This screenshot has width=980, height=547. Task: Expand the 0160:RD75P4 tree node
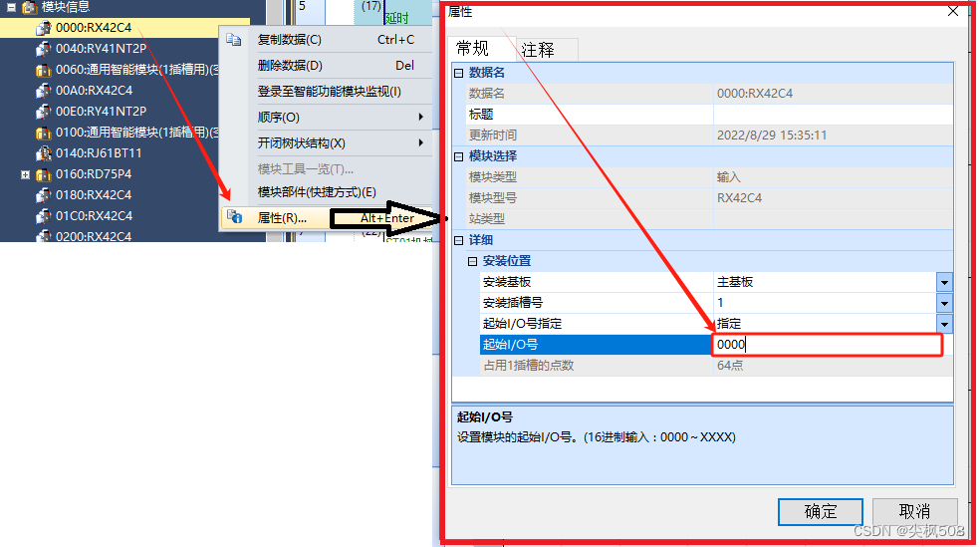25,174
